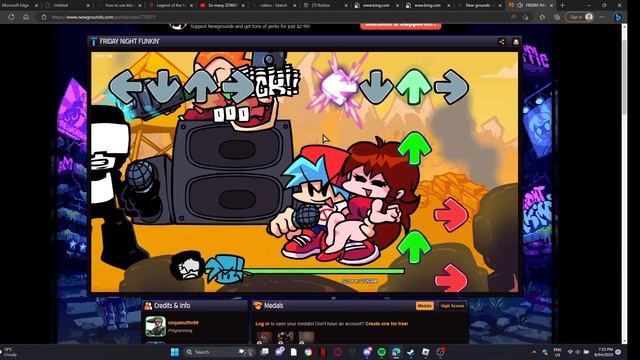Switch to the Legend of the tab
The image size is (640, 360).
pos(170,5)
